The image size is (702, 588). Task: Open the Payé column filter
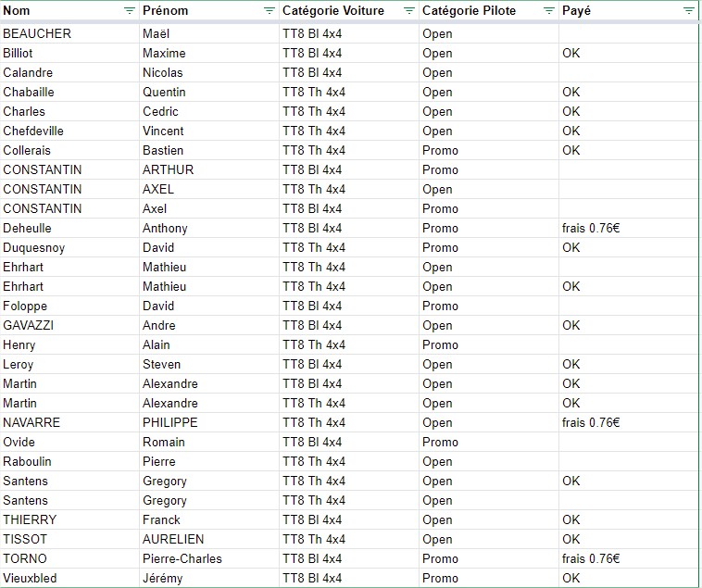(689, 11)
